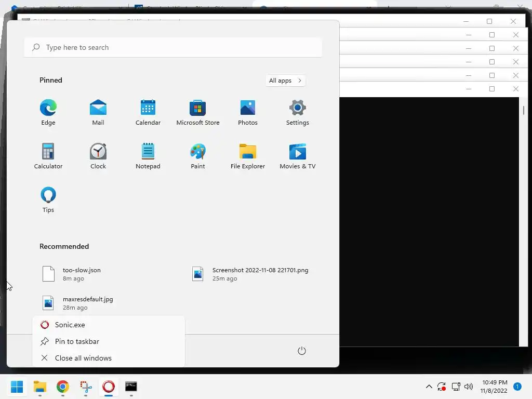532x399 pixels.
Task: Select Sonic.exe in the jump list
Action: coord(109,325)
